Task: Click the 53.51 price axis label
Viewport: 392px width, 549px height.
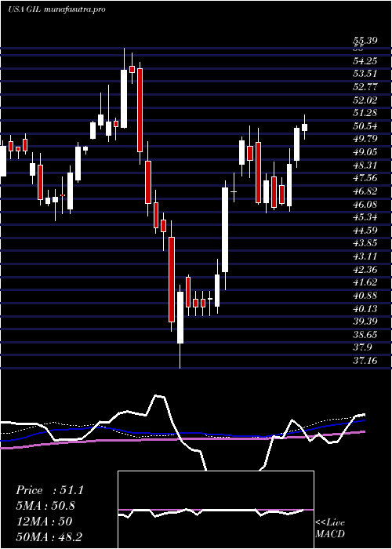Action: coord(365,74)
